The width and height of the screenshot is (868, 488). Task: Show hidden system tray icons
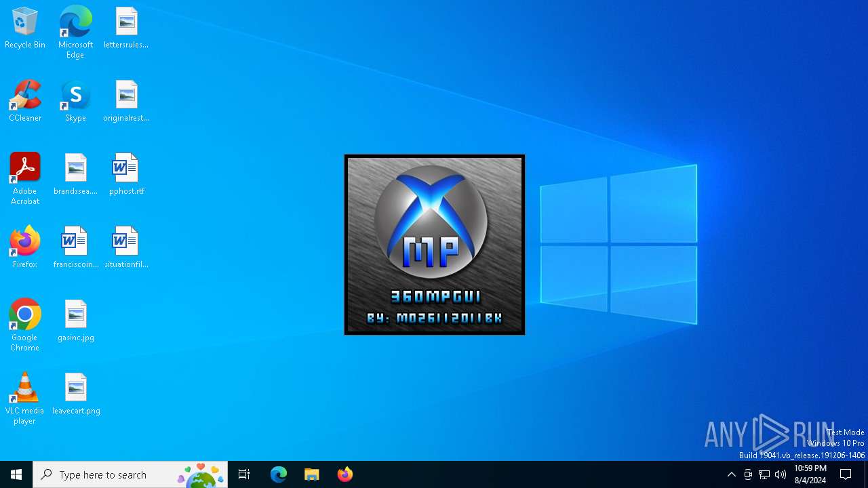click(731, 474)
